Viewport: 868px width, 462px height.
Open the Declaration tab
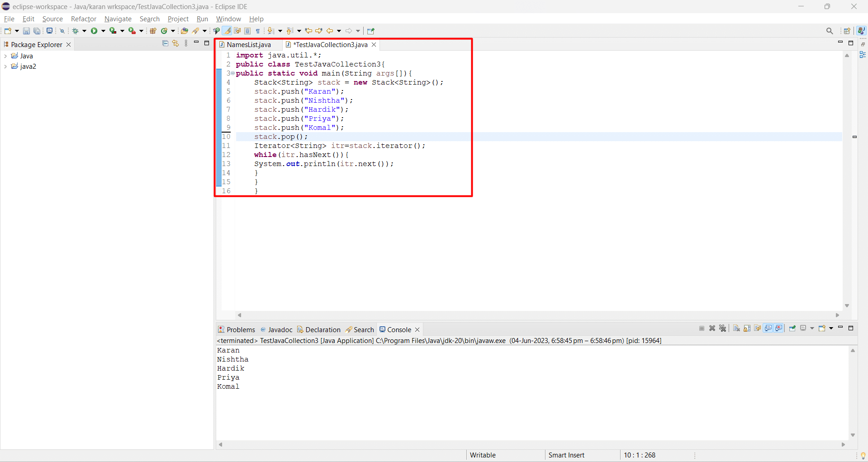tap(319, 329)
